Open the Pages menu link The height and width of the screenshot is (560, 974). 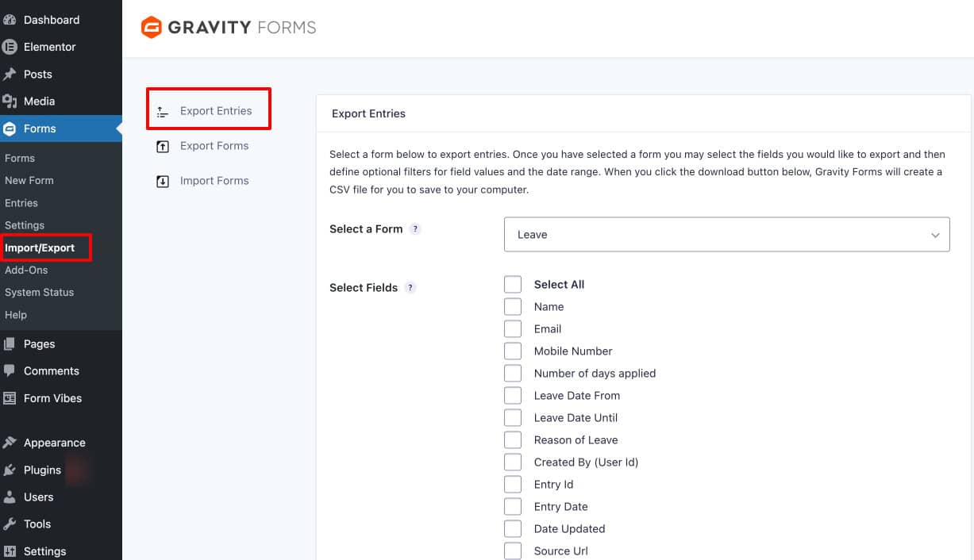[40, 344]
